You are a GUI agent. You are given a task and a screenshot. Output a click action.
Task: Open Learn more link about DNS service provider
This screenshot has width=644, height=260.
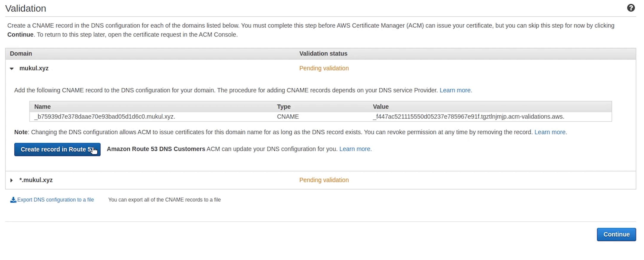pyautogui.click(x=455, y=90)
